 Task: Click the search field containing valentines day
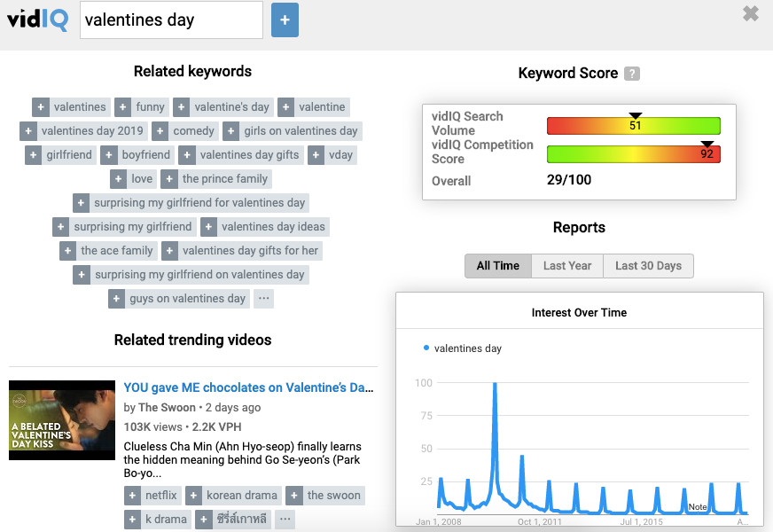point(171,20)
